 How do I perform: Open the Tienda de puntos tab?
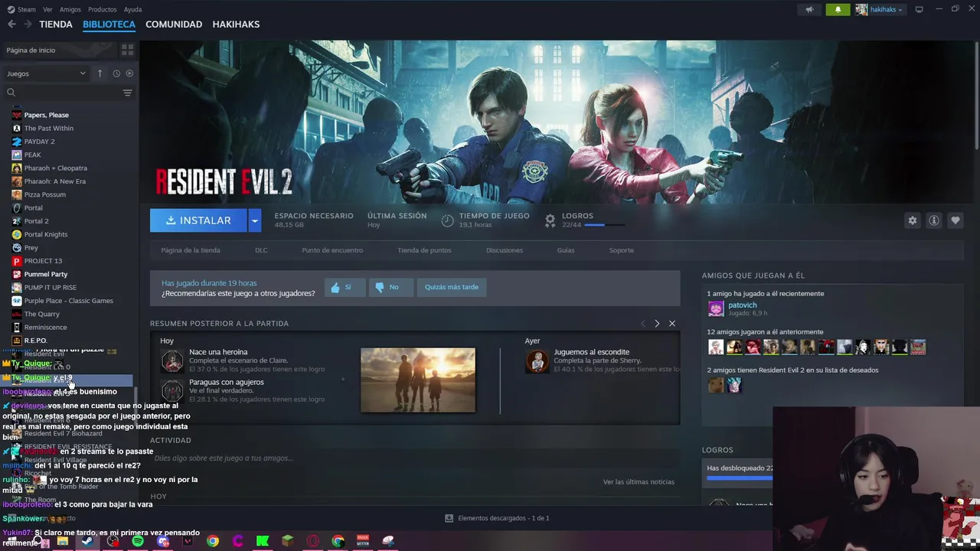point(424,250)
